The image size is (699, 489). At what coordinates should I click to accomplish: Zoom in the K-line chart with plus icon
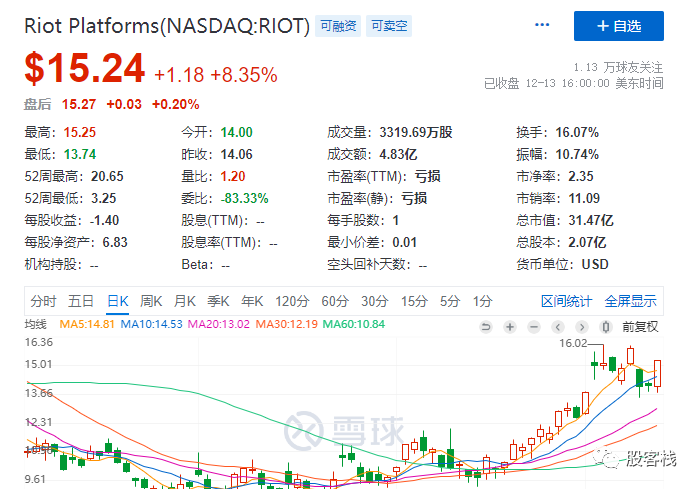click(510, 327)
